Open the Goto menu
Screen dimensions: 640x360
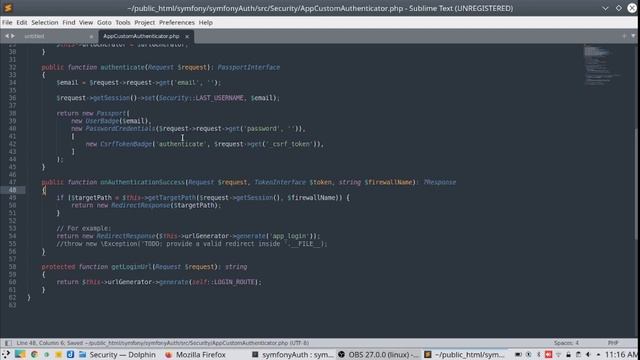104,22
